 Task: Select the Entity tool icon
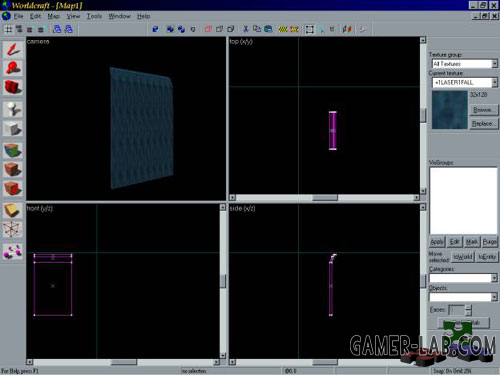pos(13,109)
